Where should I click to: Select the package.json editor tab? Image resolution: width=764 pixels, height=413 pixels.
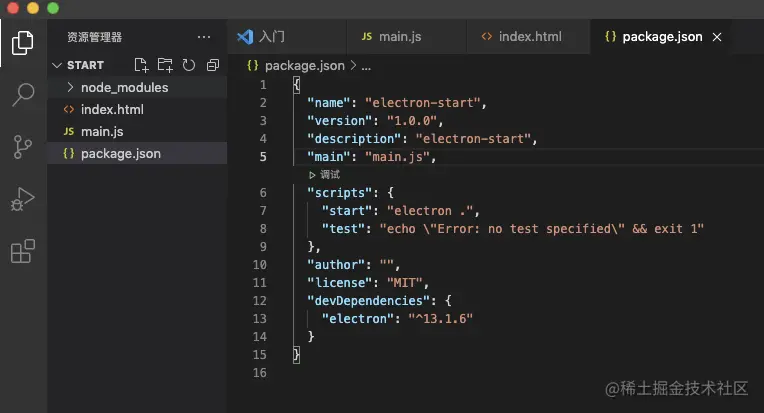[662, 37]
